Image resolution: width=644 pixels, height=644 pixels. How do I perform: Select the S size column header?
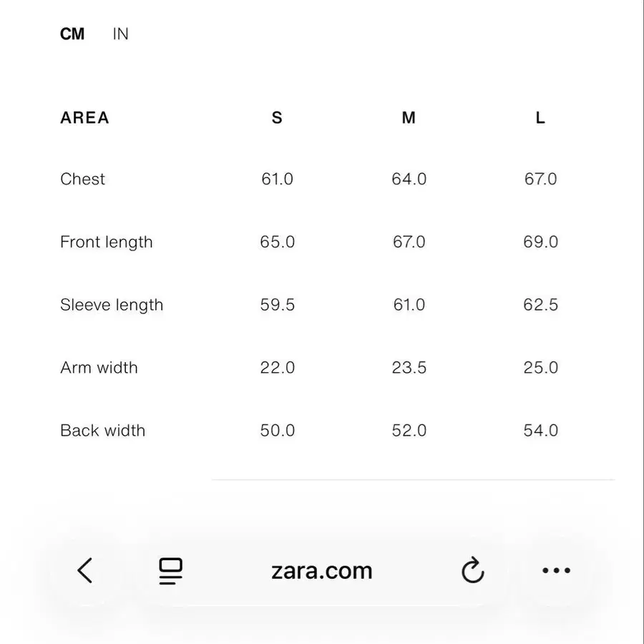point(277,117)
